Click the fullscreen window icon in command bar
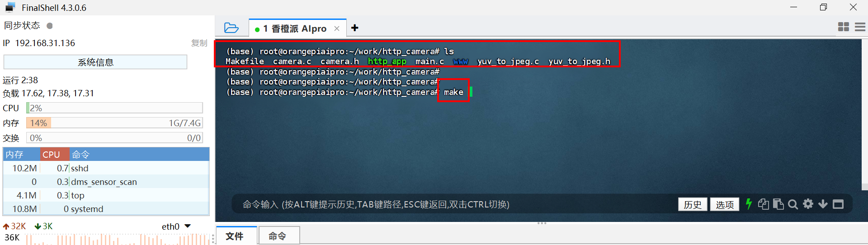 pos(838,204)
